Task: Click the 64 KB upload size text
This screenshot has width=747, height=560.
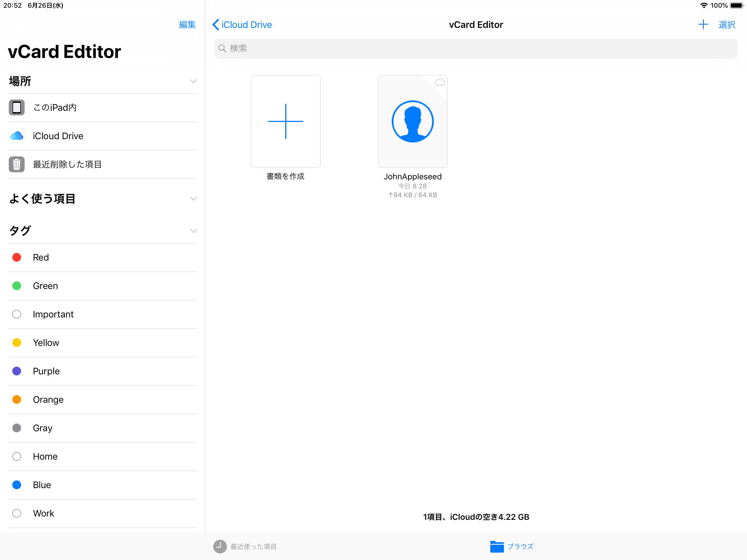Action: click(x=412, y=195)
